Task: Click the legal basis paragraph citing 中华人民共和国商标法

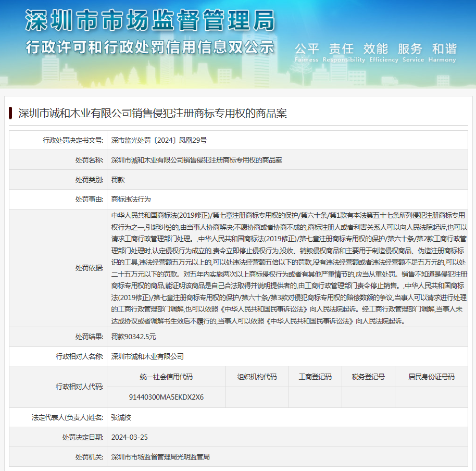Action: [x=289, y=268]
